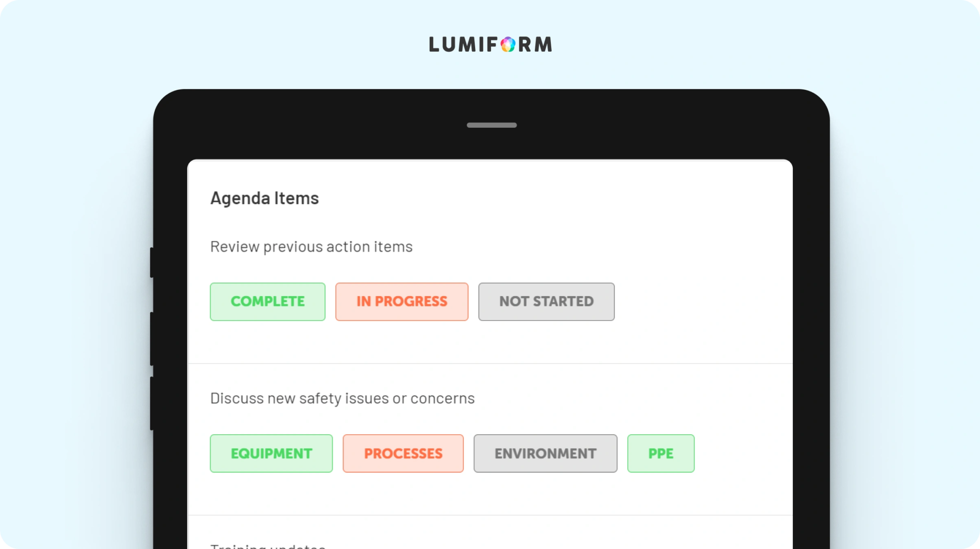980x549 pixels.
Task: Choose the NOT STARTED status
Action: click(x=546, y=302)
